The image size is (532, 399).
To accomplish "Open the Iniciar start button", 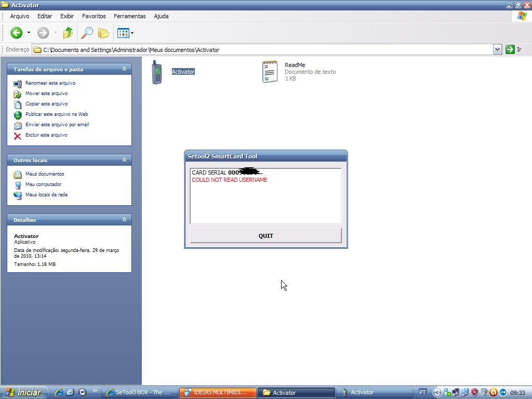I will click(x=24, y=393).
